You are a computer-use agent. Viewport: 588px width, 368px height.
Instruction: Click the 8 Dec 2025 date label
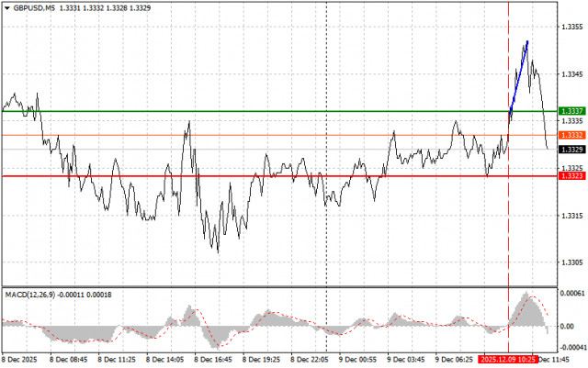point(19,360)
